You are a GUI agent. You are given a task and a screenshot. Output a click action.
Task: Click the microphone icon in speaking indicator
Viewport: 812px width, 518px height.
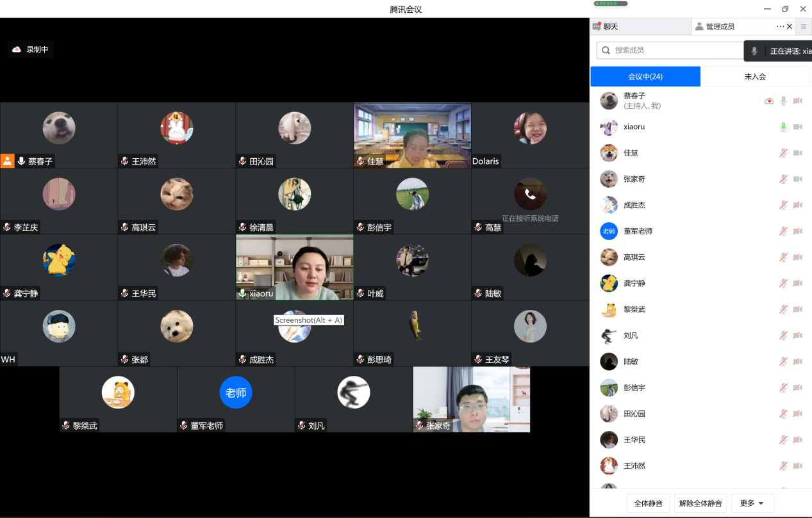click(755, 51)
